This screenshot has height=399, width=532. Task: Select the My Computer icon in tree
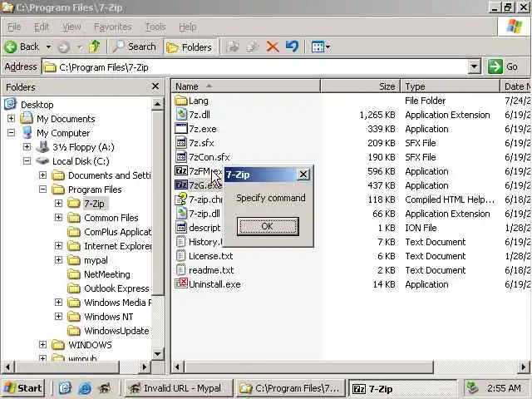27,133
